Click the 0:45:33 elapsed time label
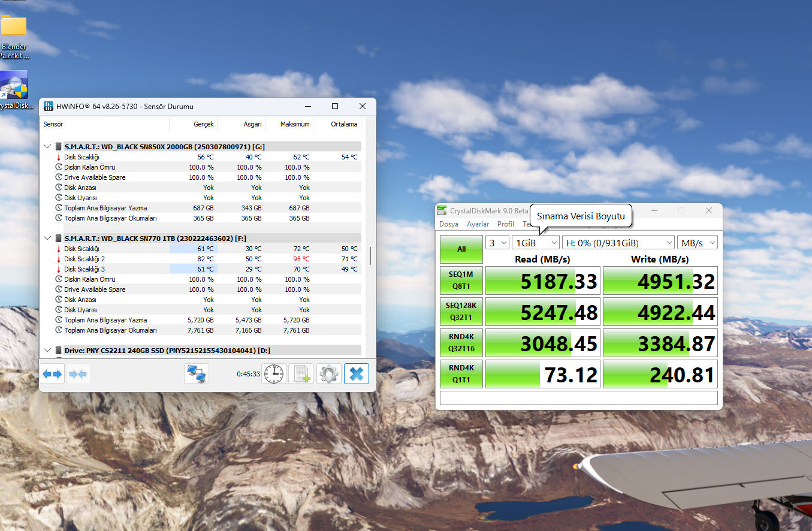This screenshot has width=812, height=531. (x=248, y=374)
